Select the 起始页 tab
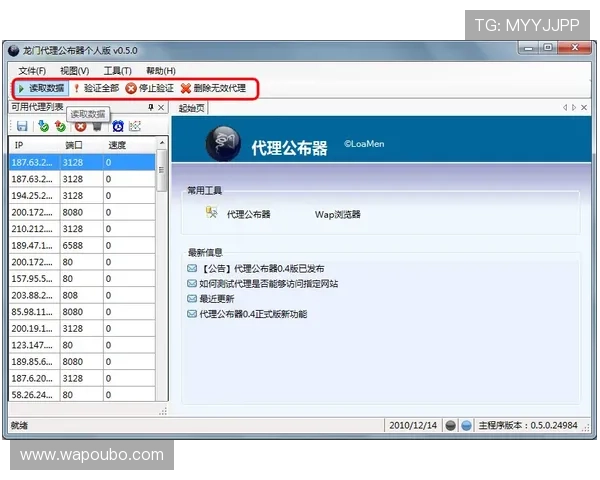Image resolution: width=600 pixels, height=480 pixels. (192, 108)
